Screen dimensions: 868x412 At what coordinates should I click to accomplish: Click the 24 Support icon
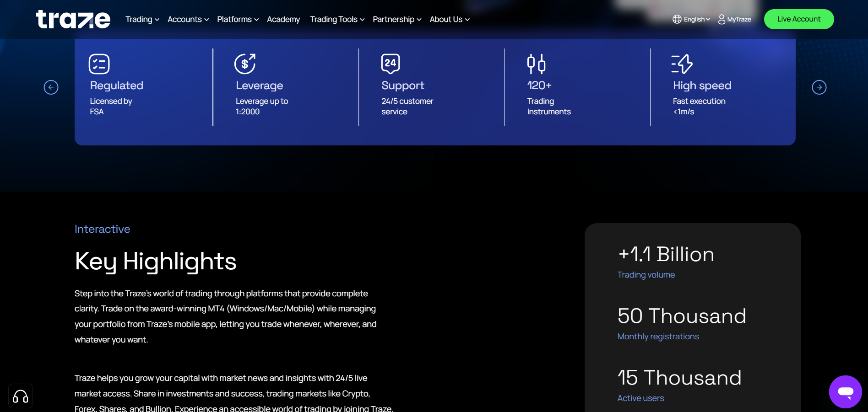[391, 64]
